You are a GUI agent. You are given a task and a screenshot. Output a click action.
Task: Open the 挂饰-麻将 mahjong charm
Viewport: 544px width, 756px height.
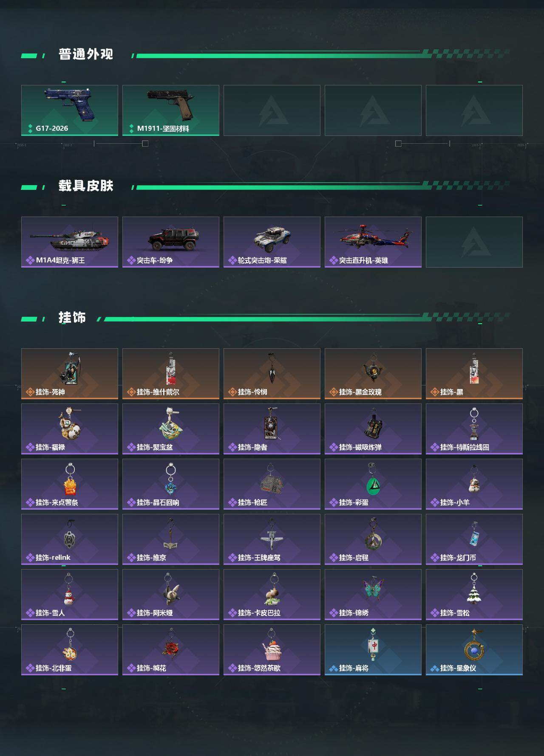(373, 650)
